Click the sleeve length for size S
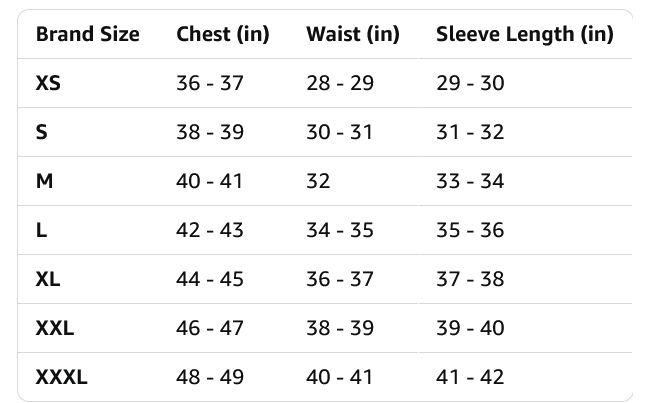The width and height of the screenshot is (651, 403). (470, 132)
